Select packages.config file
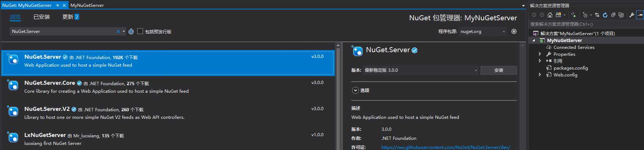Image resolution: width=644 pixels, height=150 pixels. pos(571,68)
